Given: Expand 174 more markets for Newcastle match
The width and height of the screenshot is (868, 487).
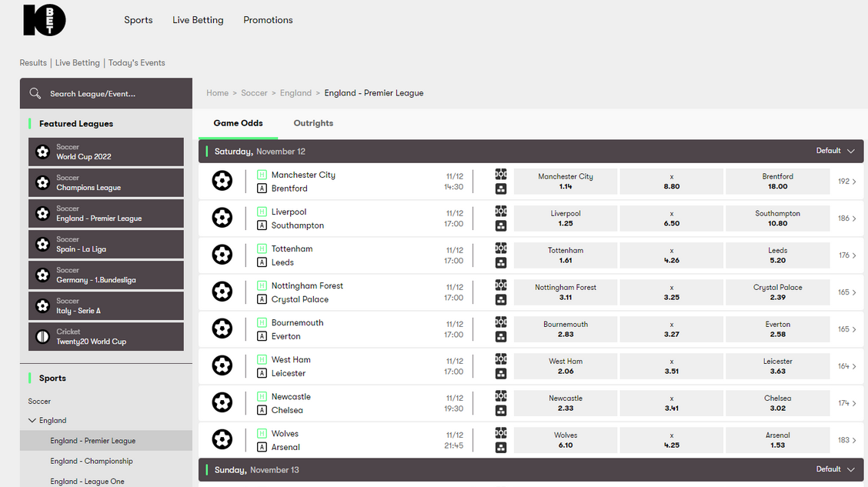Looking at the screenshot, I should tap(847, 403).
